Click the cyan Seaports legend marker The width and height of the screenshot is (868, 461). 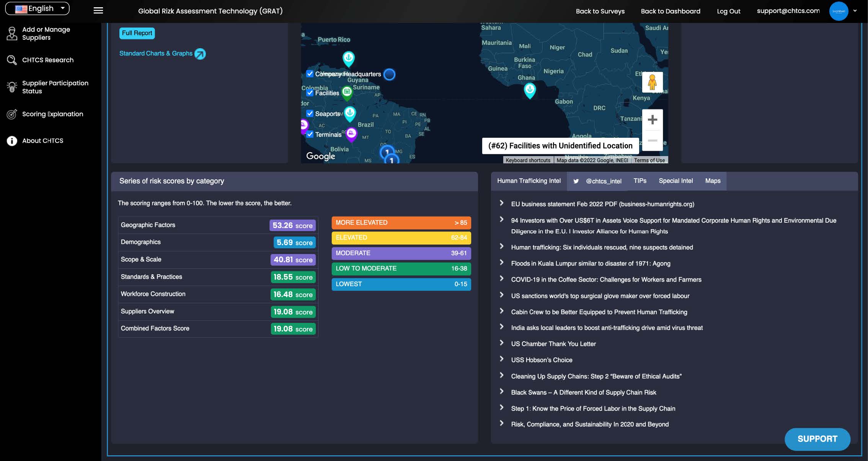click(350, 114)
